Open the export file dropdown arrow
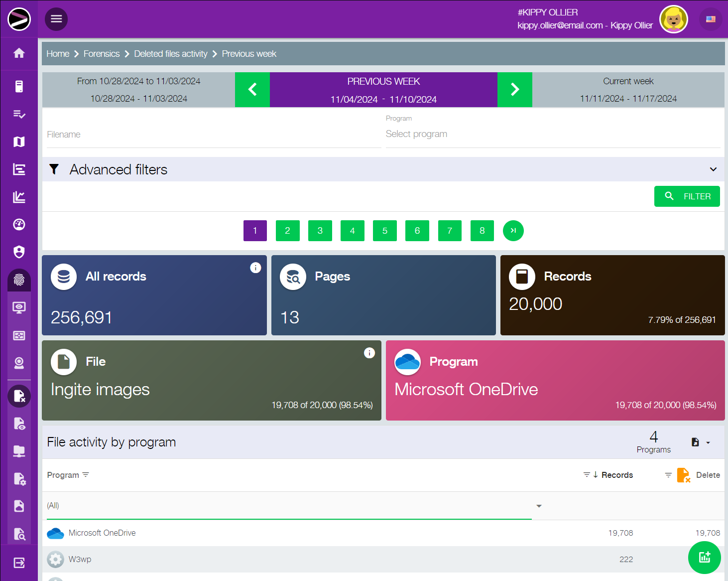Image resolution: width=728 pixels, height=581 pixels. 708,442
